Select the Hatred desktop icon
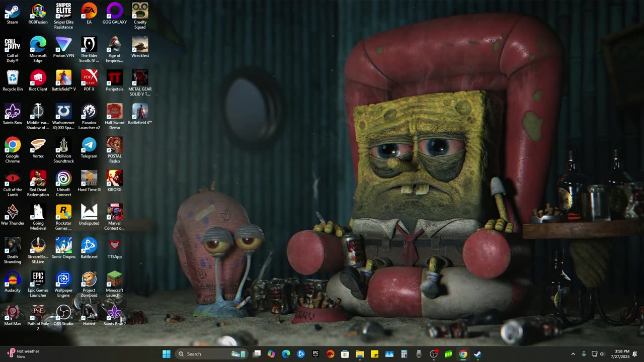 point(89,315)
